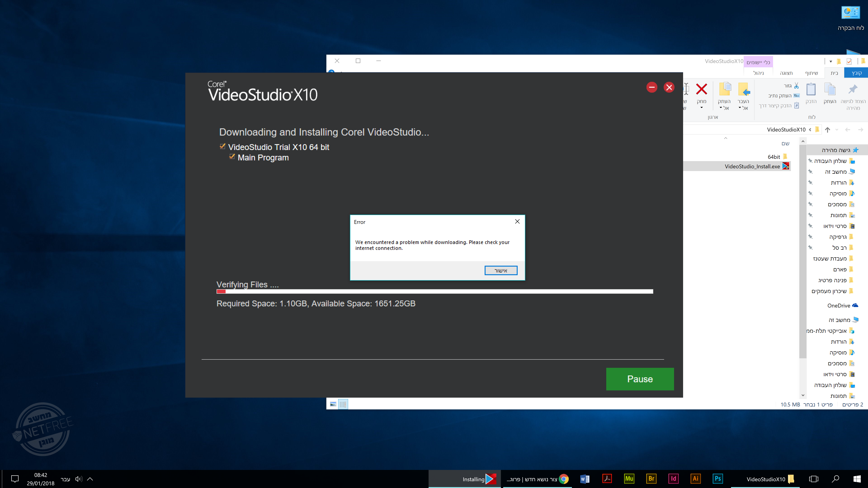The image size is (868, 488).
Task: Open Customize Quick Access Toolbar dropdown in Explorer
Action: coord(831,61)
